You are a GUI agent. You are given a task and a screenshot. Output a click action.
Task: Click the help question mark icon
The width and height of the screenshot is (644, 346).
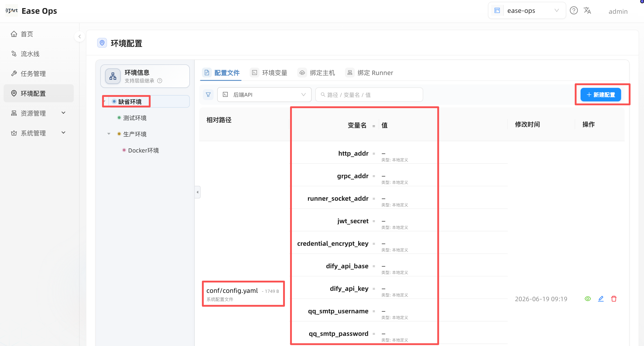[x=573, y=11]
